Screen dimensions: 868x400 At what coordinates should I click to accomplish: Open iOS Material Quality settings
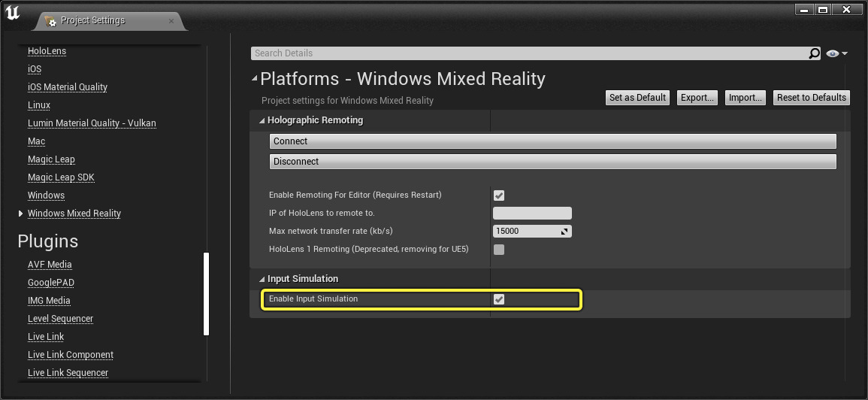(68, 87)
